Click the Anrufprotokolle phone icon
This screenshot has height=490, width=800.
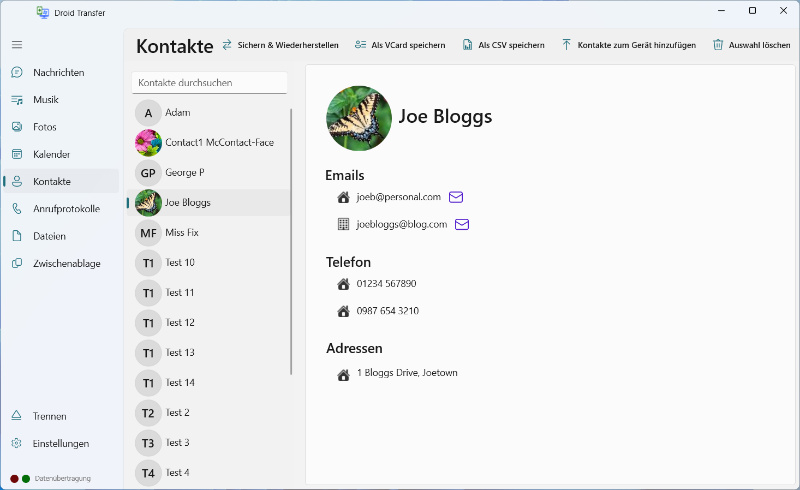click(17, 209)
